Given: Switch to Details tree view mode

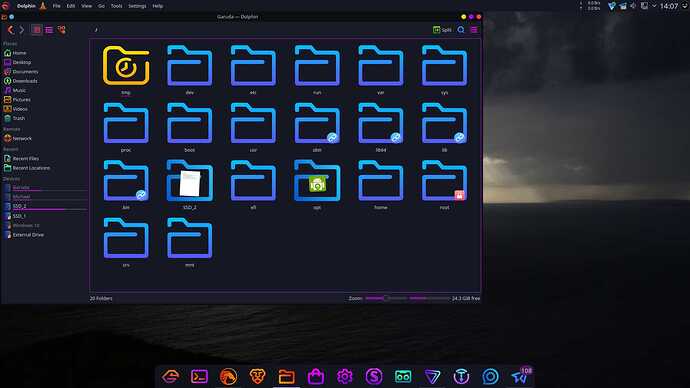Looking at the screenshot, I should pos(61,30).
